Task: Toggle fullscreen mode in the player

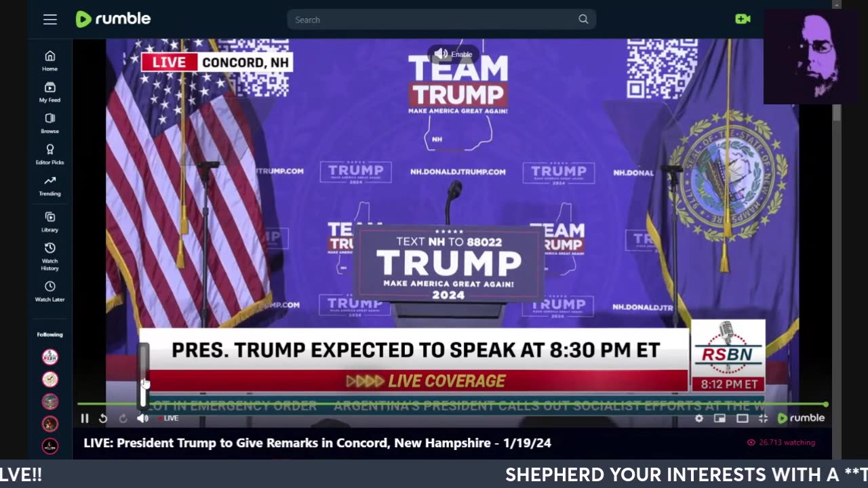Action: tap(763, 418)
